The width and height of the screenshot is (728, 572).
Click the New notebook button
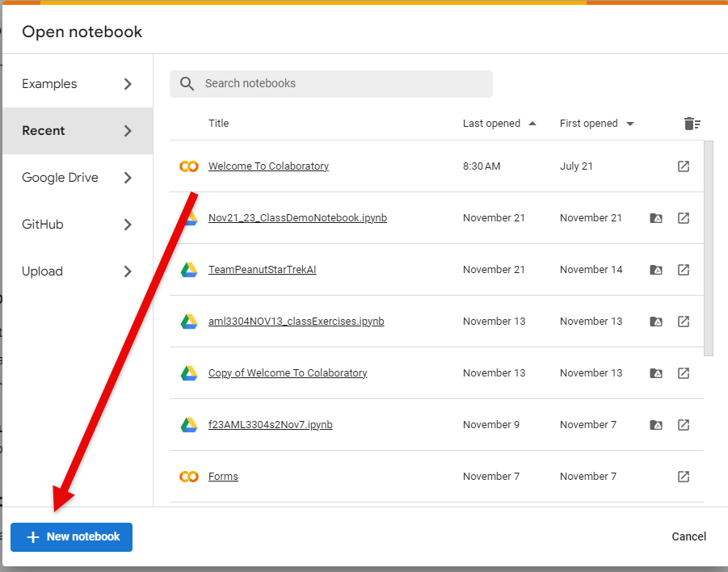click(72, 537)
